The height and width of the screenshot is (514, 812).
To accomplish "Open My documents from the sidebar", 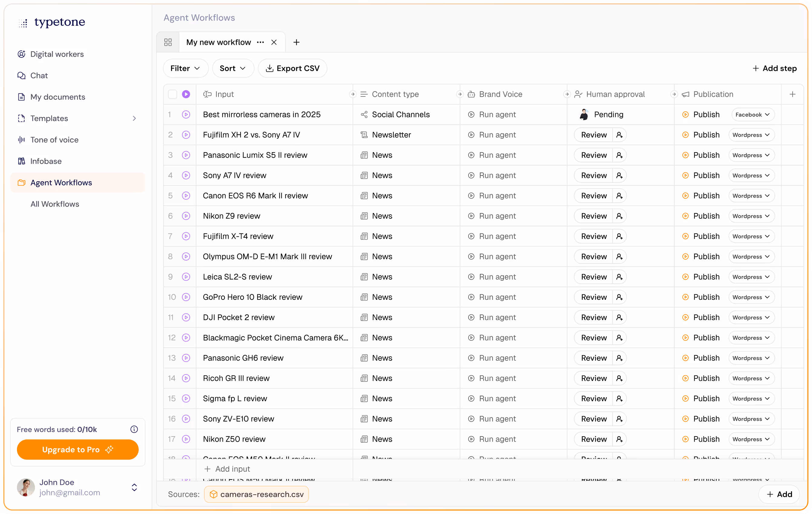I will click(x=58, y=97).
